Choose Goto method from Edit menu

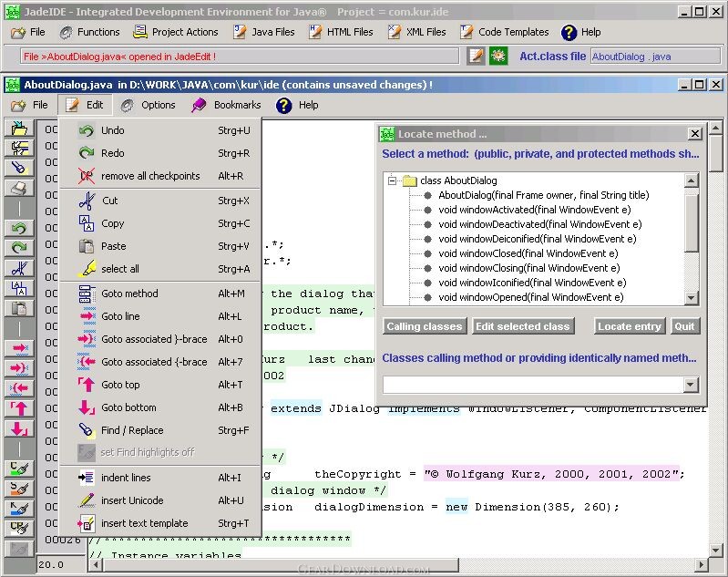160,294
